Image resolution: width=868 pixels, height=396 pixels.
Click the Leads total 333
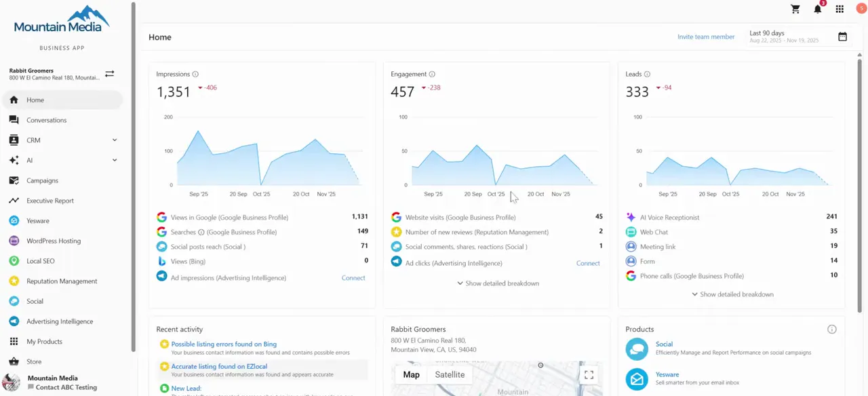[637, 92]
